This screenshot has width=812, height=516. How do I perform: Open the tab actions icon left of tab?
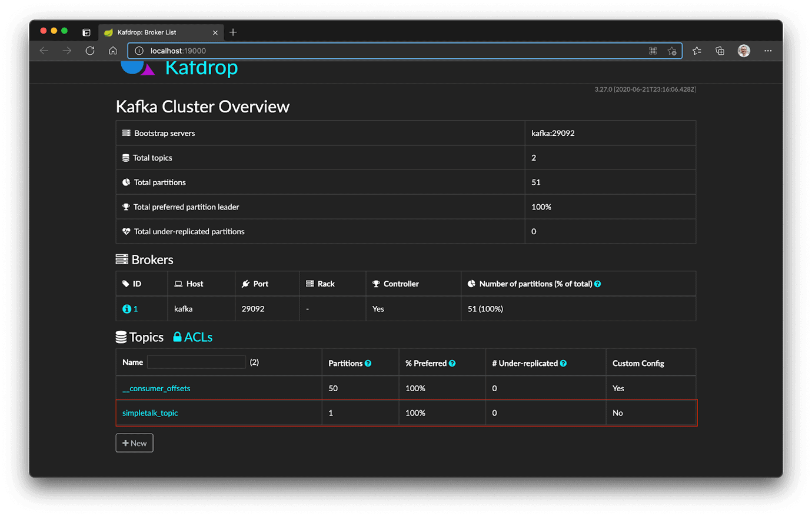point(86,32)
